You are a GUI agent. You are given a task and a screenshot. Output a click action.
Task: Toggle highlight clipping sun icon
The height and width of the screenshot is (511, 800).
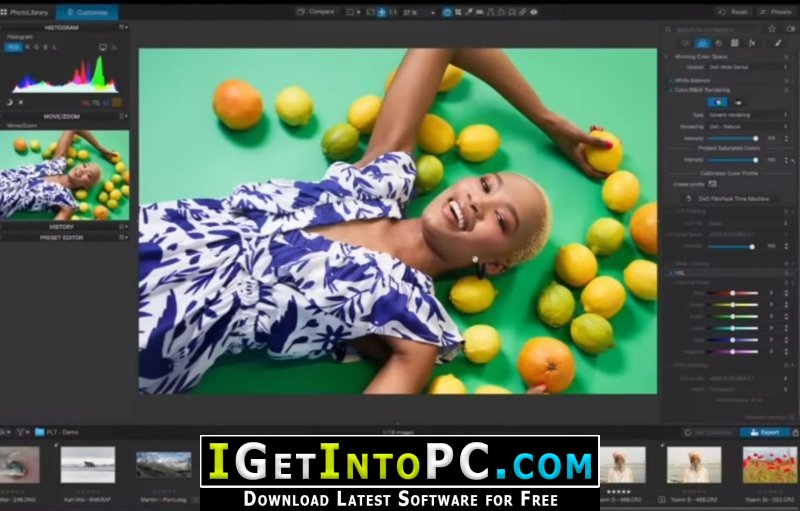click(x=20, y=103)
